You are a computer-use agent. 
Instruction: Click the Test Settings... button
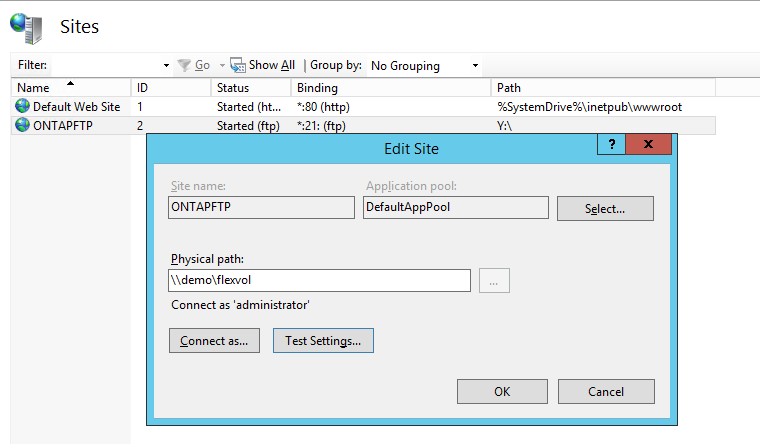[x=323, y=341]
